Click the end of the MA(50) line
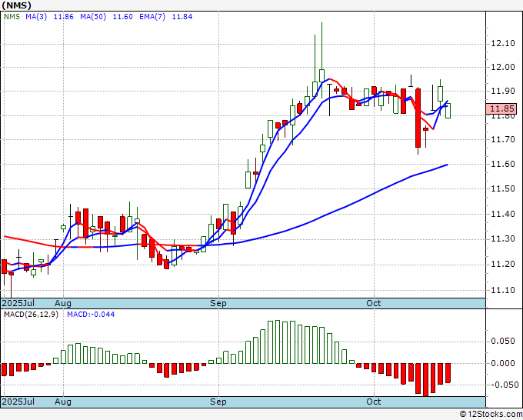This screenshot has height=420, width=523. click(448, 165)
